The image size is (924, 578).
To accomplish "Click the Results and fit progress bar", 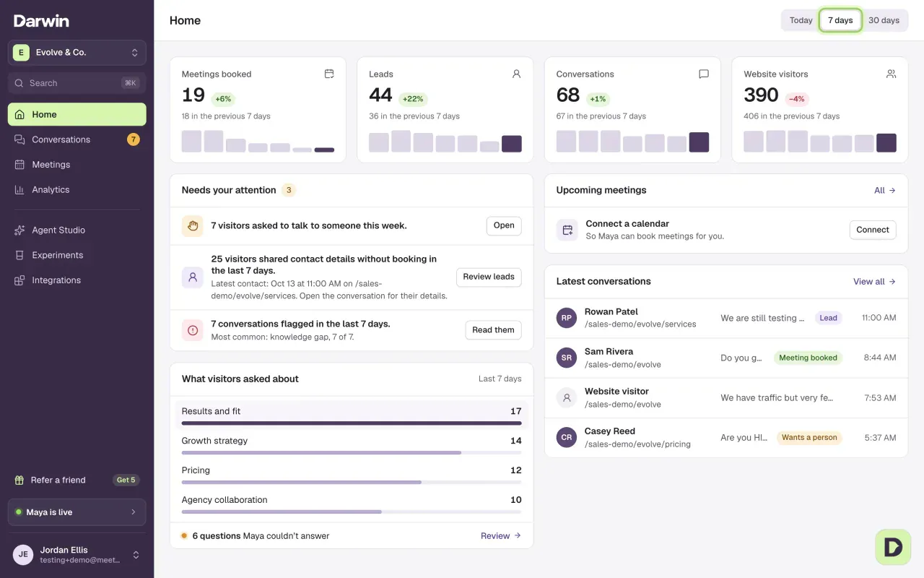I will point(352,423).
